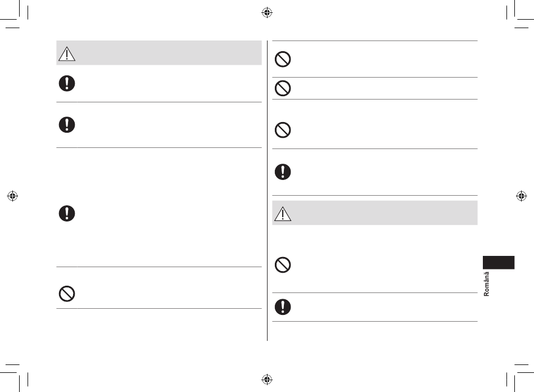The height and width of the screenshot is (392, 534).
Task: Click the vertical Română language label
Action: point(486,283)
